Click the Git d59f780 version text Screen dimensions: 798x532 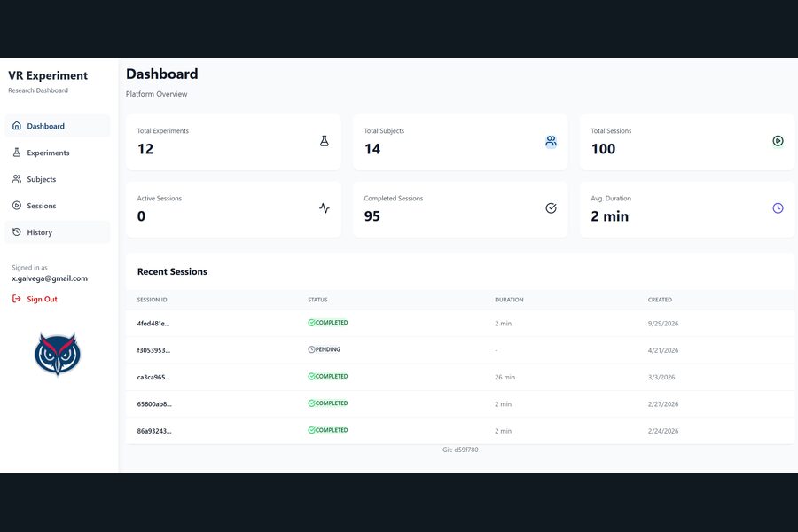(x=460, y=450)
